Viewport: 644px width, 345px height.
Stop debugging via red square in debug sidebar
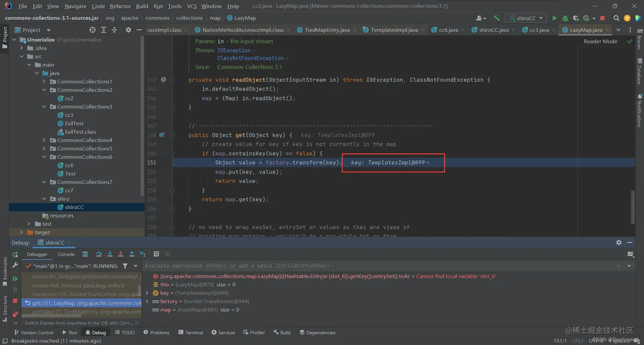[15, 301]
